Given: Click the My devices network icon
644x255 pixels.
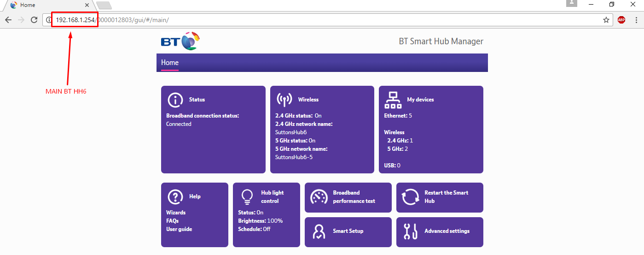Looking at the screenshot, I should pos(393,100).
